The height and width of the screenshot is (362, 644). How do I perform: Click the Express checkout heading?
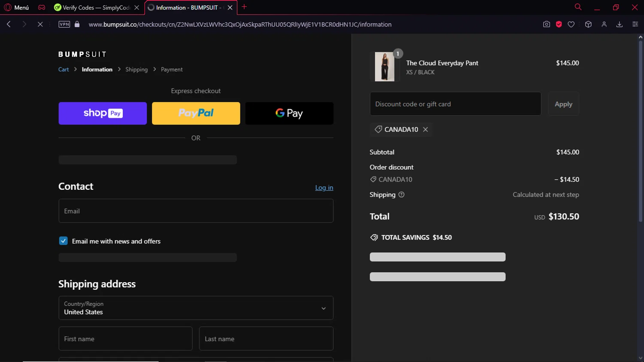[196, 91]
